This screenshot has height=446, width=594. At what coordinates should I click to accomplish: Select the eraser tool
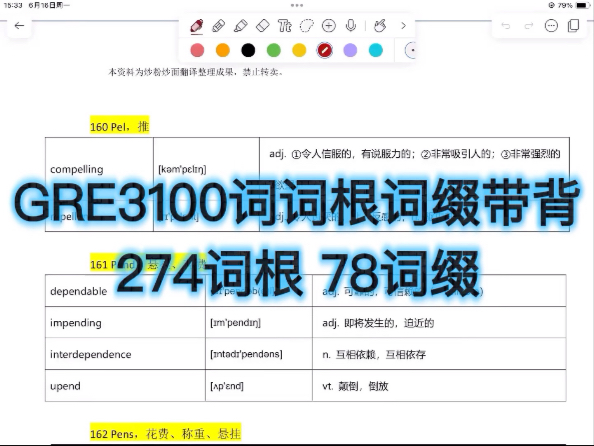[263, 26]
